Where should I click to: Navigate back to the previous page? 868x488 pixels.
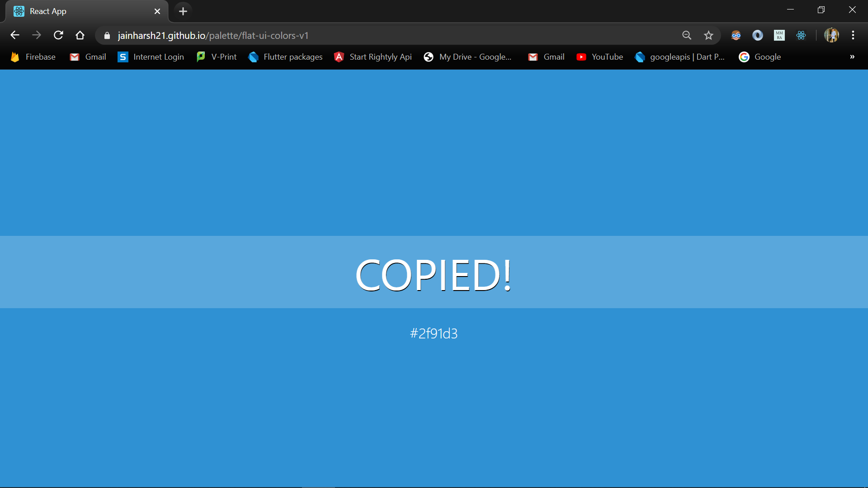click(x=15, y=35)
